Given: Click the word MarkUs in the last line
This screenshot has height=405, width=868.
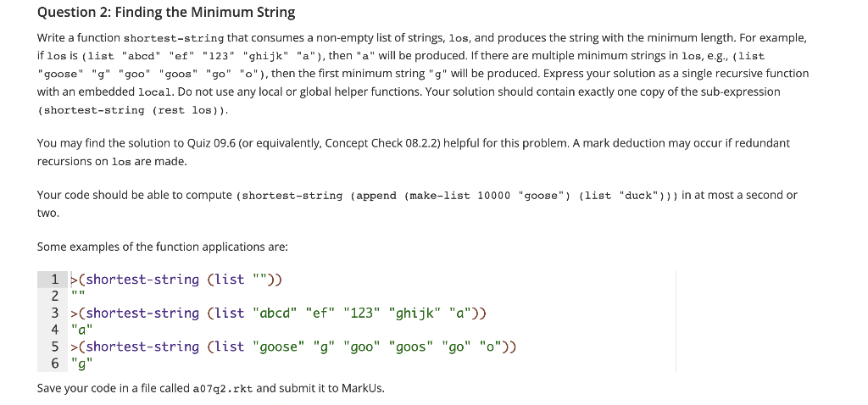Looking at the screenshot, I should [362, 389].
